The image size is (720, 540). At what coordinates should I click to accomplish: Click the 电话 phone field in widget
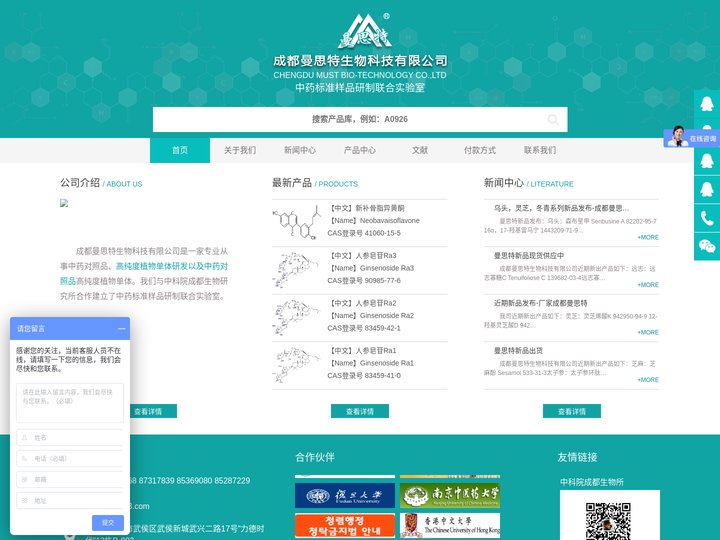pyautogui.click(x=70, y=458)
